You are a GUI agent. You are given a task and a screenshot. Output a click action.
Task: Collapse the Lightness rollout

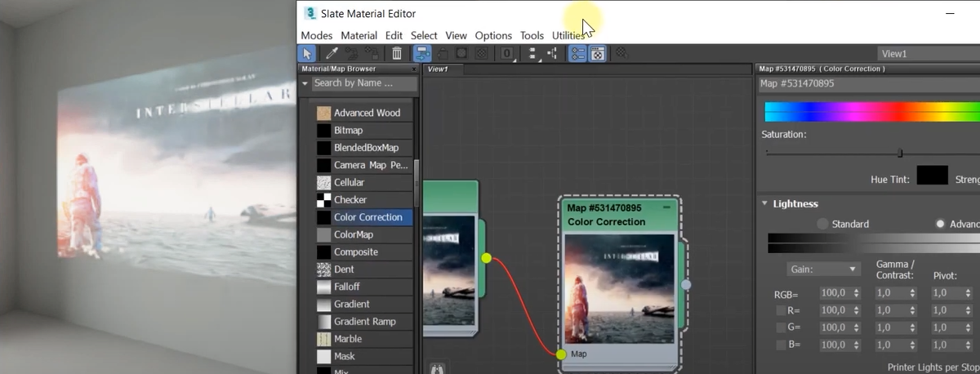click(765, 204)
